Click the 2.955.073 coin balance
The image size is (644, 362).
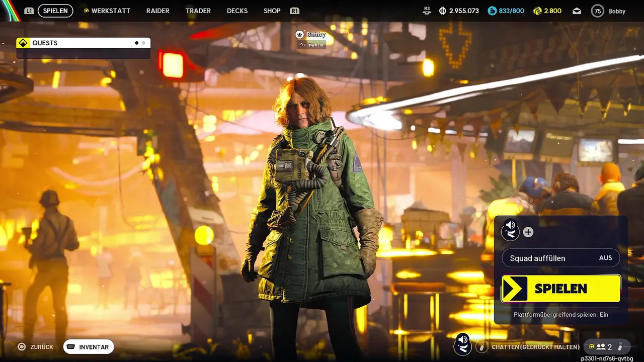click(x=464, y=11)
